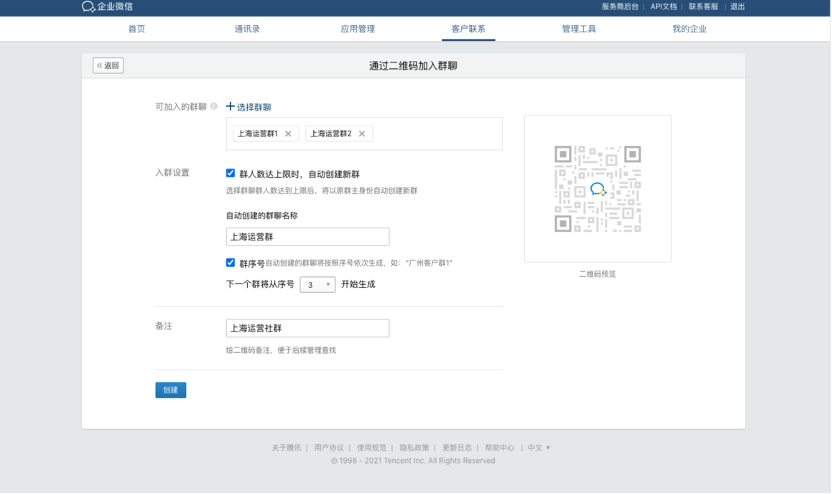
Task: Click the blue 创建 button
Action: [170, 390]
